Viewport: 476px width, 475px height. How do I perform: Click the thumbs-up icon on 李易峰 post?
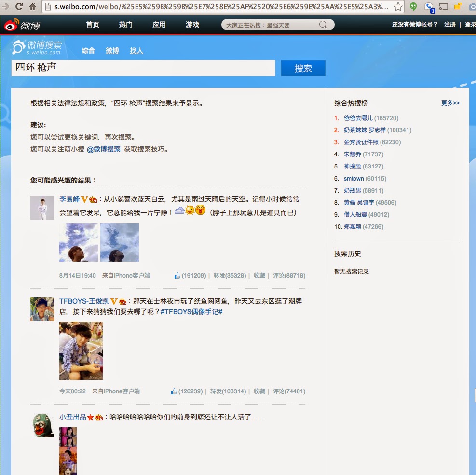(177, 276)
